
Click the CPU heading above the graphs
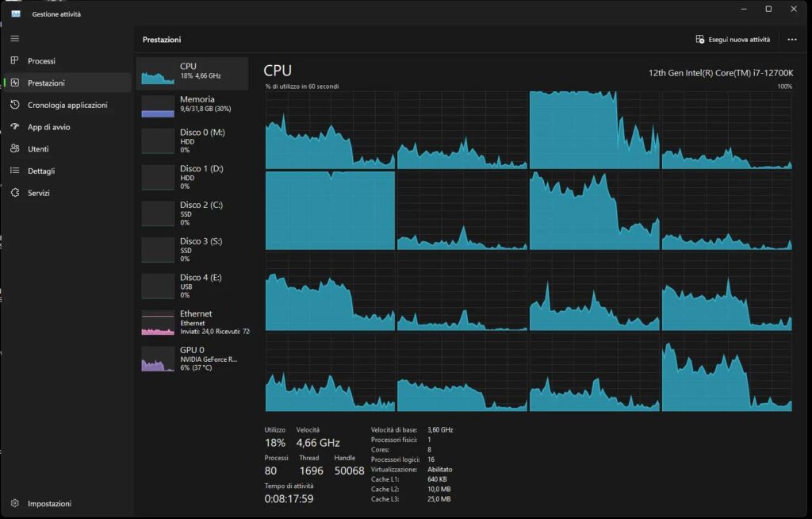pyautogui.click(x=278, y=71)
